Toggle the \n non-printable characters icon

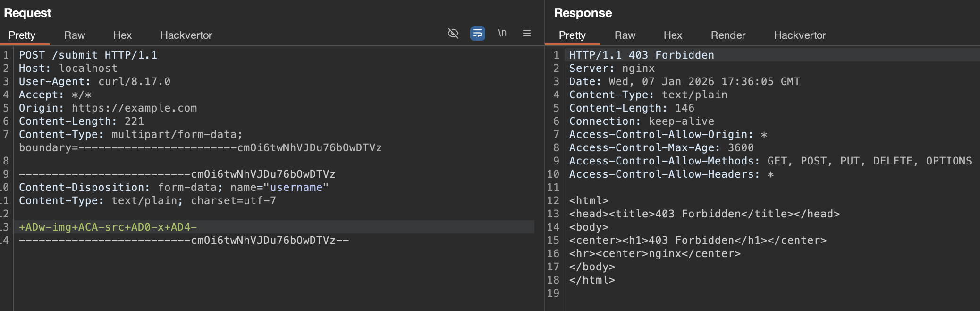pos(502,33)
